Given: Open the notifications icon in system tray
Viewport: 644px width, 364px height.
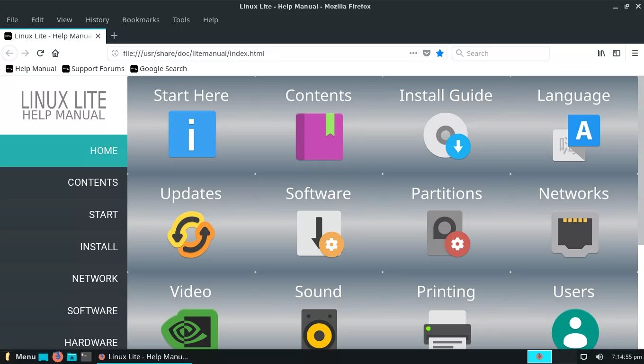Looking at the screenshot, I should click(x=584, y=356).
